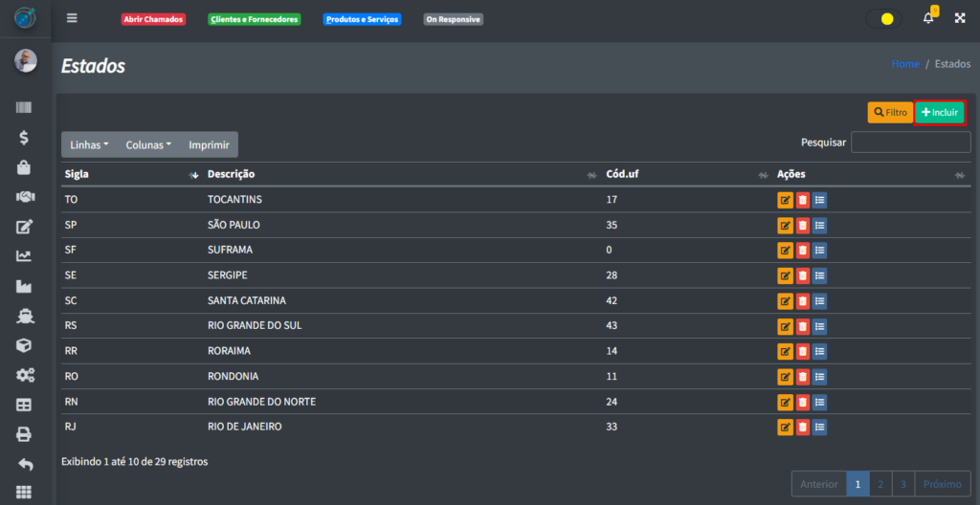The width and height of the screenshot is (980, 505).
Task: Enter fullscreen with the expand arrows icon
Action: [960, 18]
